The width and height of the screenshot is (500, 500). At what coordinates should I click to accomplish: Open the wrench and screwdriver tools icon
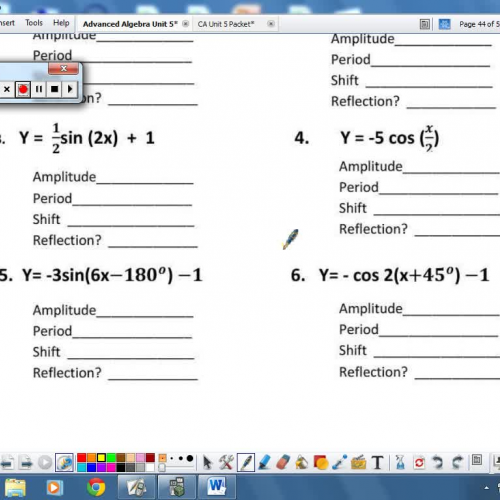(x=226, y=463)
